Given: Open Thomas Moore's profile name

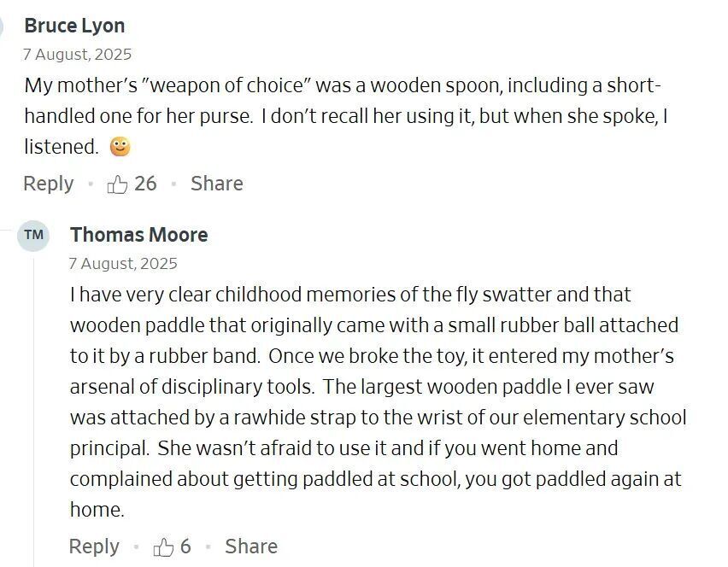Looking at the screenshot, I should point(138,235).
